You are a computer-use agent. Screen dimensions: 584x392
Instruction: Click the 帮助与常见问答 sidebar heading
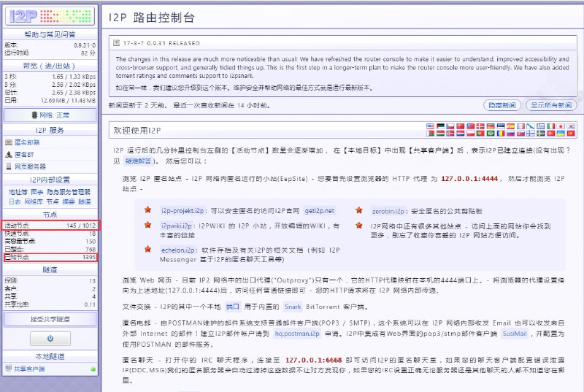pyautogui.click(x=50, y=34)
